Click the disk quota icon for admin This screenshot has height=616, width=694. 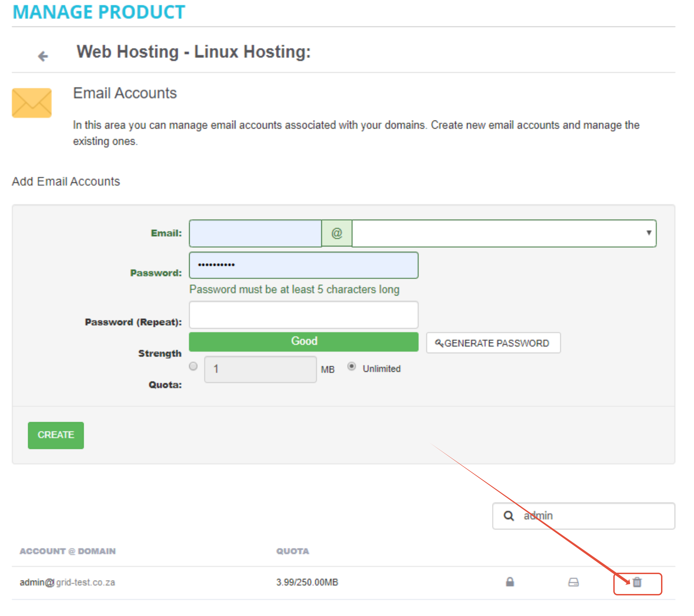click(x=573, y=582)
